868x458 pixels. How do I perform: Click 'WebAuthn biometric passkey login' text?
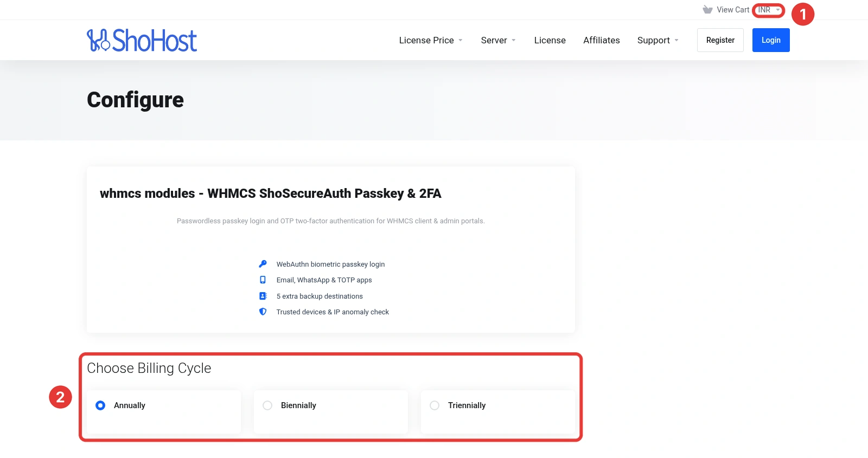tap(330, 265)
